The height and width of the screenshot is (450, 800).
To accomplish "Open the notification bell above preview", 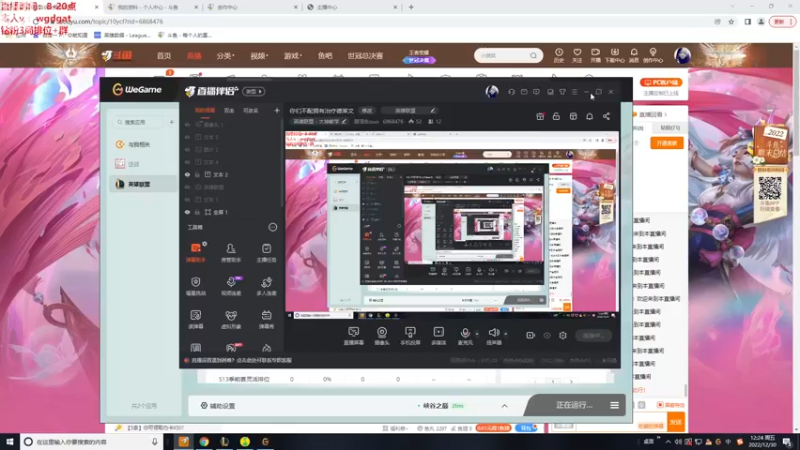I will coord(589,116).
